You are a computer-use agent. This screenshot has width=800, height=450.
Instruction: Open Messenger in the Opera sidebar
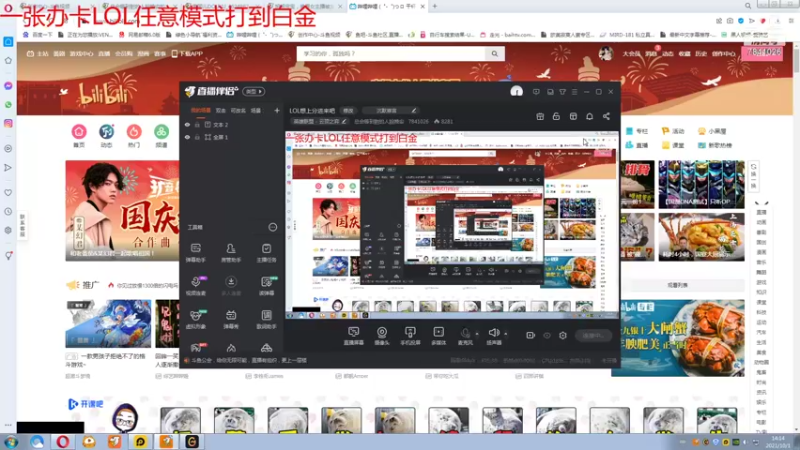pyautogui.click(x=8, y=86)
